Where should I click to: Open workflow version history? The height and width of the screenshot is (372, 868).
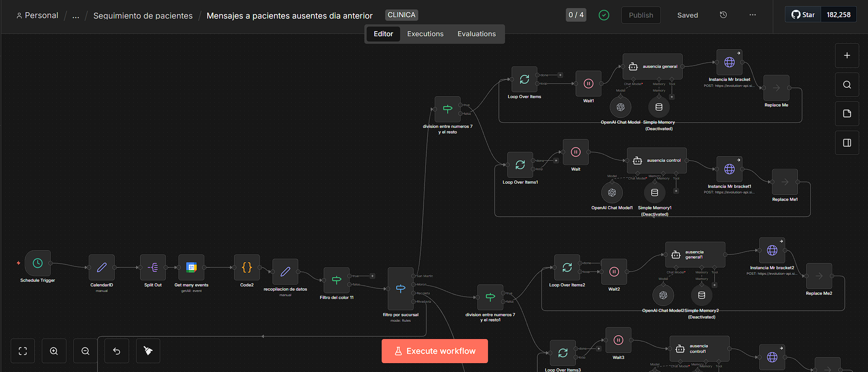pos(723,15)
